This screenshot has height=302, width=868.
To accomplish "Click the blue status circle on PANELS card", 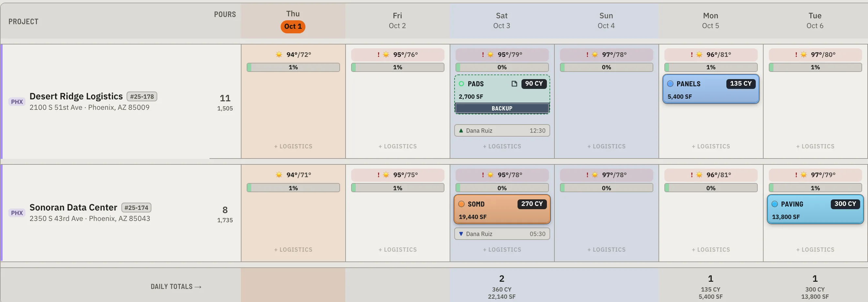I will (670, 84).
